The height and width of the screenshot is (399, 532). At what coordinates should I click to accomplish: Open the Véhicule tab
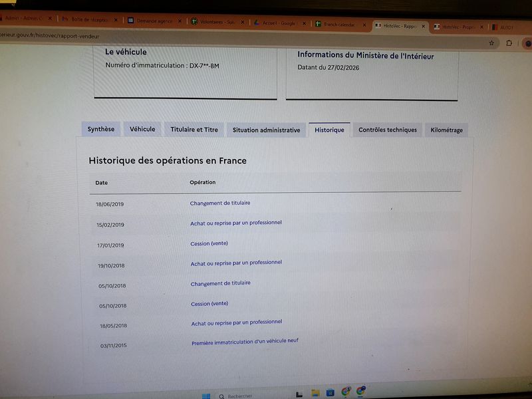(142, 130)
